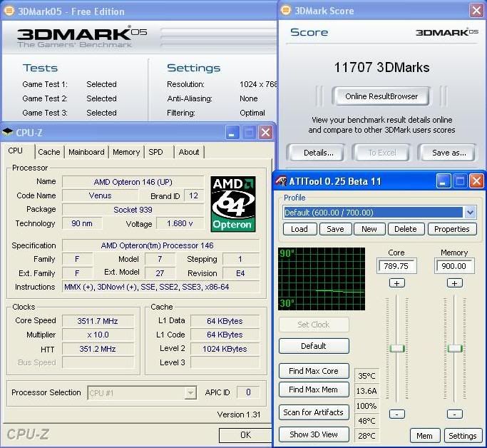
Task: Click the ATITool title bar icon
Action: coord(282,180)
